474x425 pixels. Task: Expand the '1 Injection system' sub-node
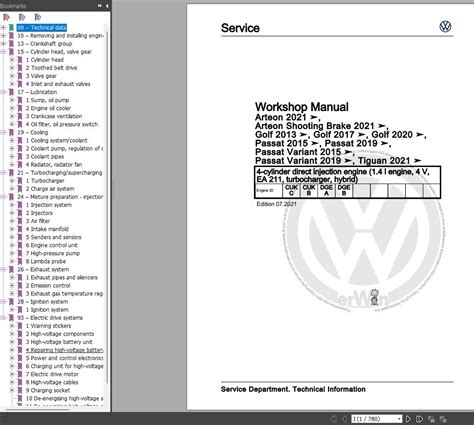(x=12, y=205)
